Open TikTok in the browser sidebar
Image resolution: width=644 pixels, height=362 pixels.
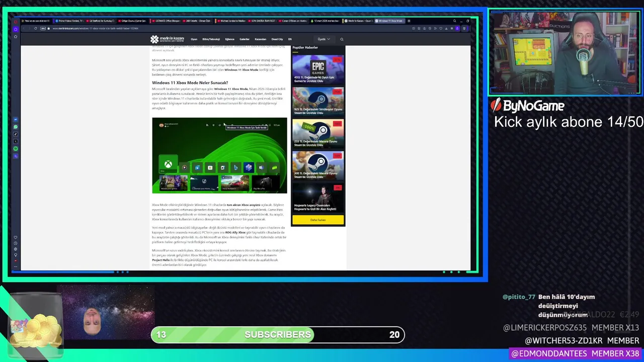[16, 134]
